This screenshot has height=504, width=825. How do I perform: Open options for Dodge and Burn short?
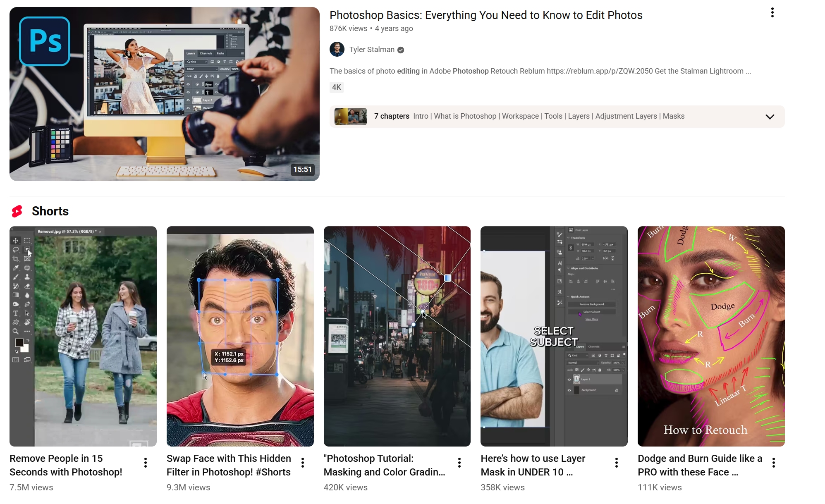pyautogui.click(x=774, y=463)
